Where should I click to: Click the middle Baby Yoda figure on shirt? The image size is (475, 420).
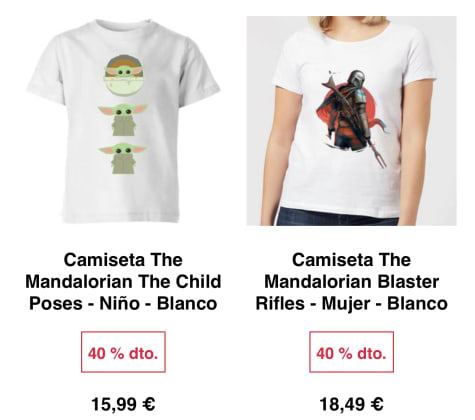[123, 120]
